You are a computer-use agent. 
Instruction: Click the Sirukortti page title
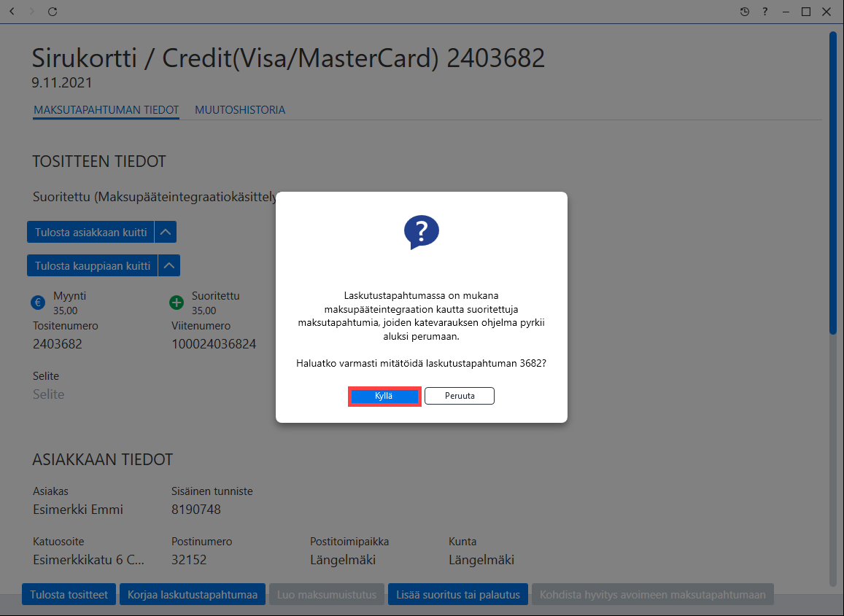click(288, 58)
